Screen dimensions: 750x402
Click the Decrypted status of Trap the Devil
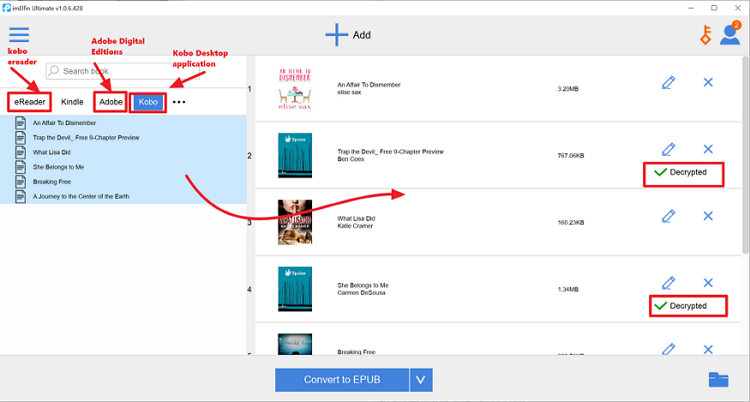pos(683,173)
